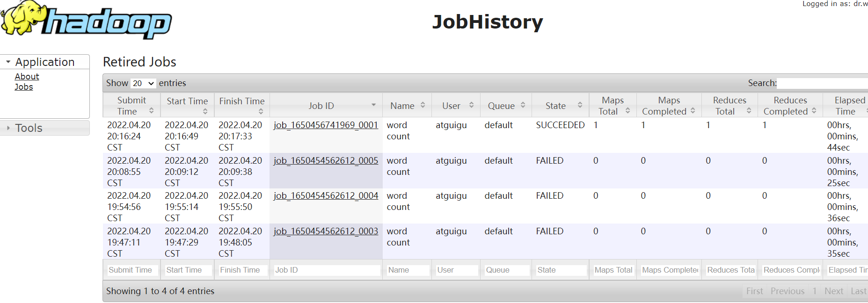Click the Hadoop elephant logo

[87, 20]
